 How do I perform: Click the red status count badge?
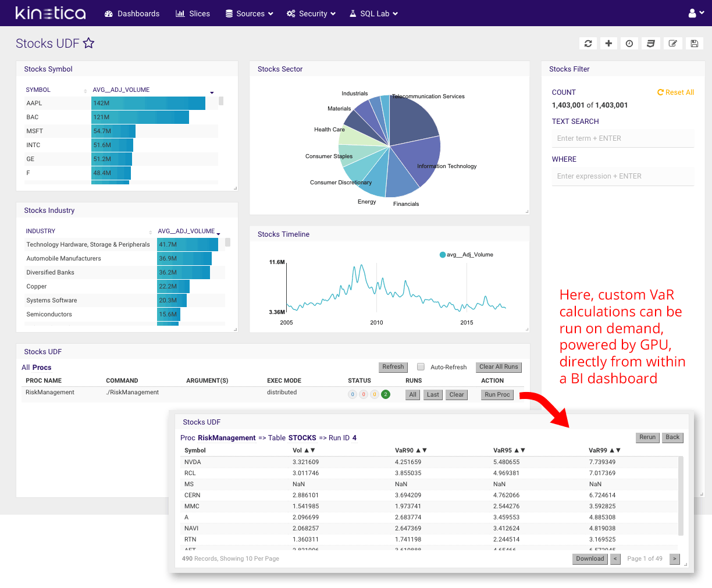click(364, 394)
